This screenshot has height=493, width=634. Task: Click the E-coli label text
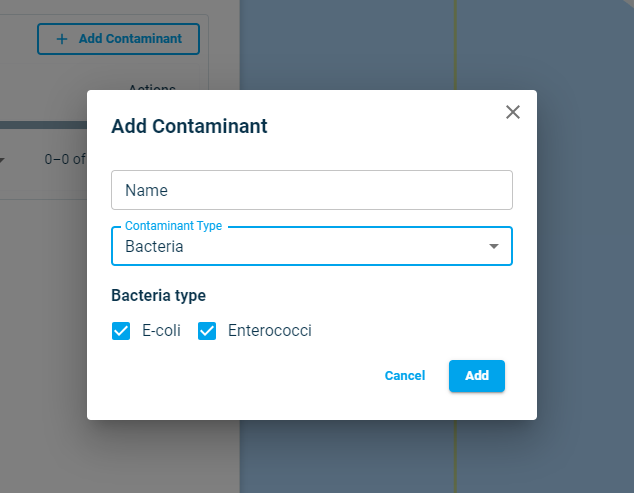click(161, 331)
